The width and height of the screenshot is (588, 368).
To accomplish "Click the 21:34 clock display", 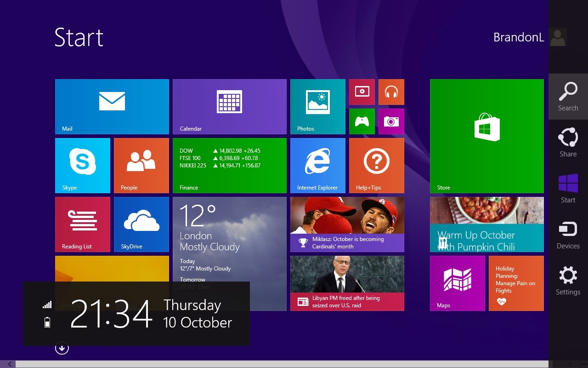I will point(111,314).
